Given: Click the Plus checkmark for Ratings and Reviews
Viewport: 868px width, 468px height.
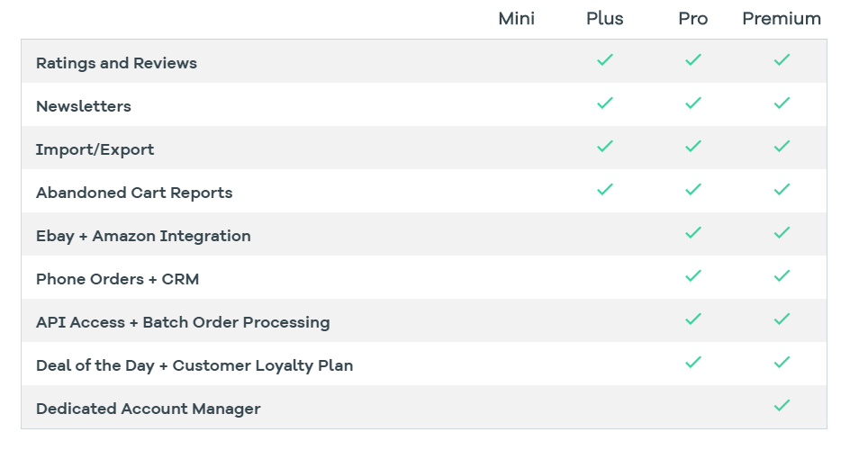Looking at the screenshot, I should [x=605, y=59].
